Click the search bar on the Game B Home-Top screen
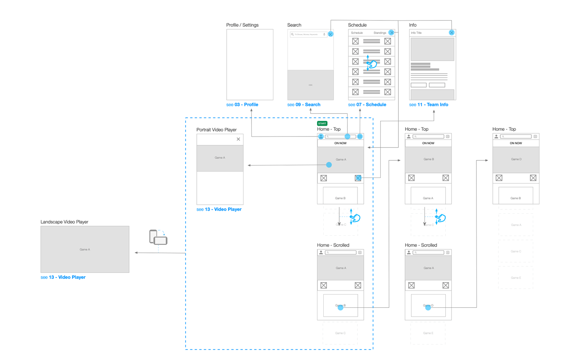588x364 pixels. (x=428, y=136)
